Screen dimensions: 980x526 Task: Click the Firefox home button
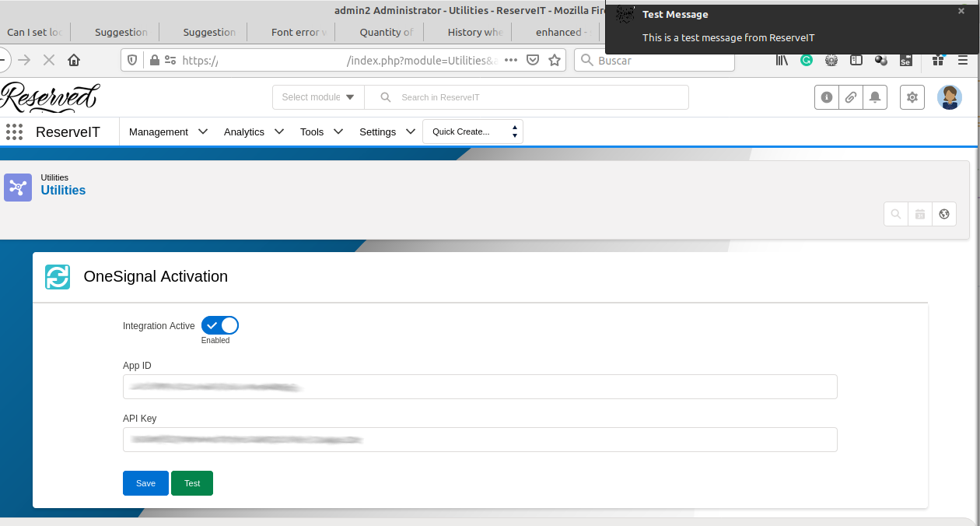(x=74, y=60)
